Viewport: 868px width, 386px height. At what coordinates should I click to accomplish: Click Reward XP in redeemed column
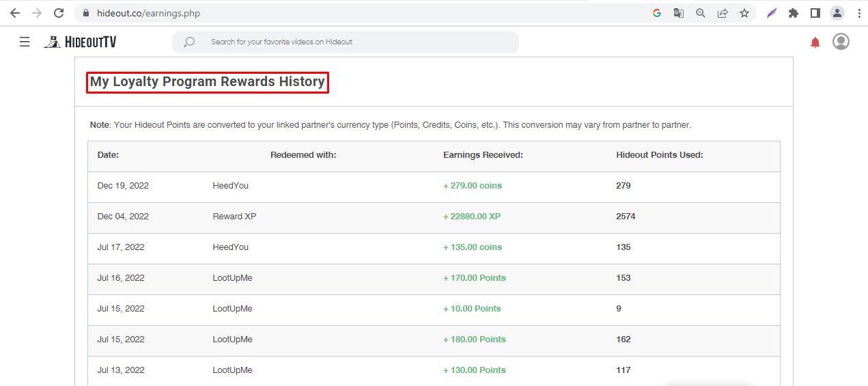point(234,217)
